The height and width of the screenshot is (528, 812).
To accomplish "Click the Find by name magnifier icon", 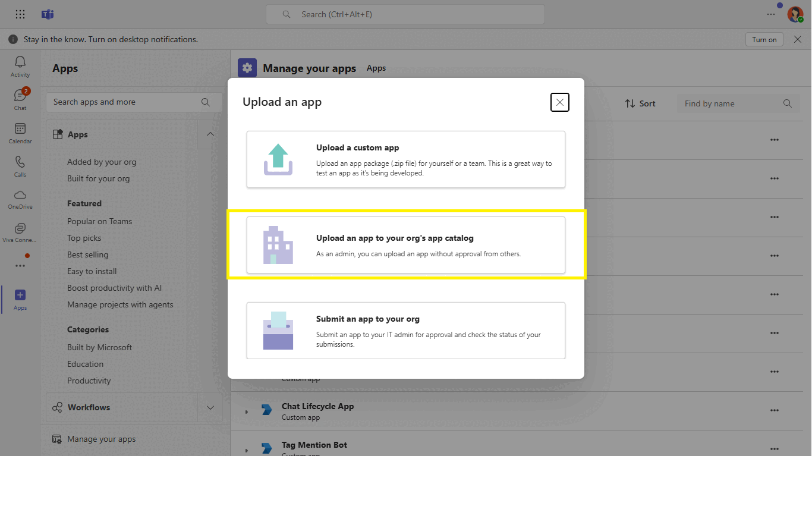I will [x=788, y=103].
